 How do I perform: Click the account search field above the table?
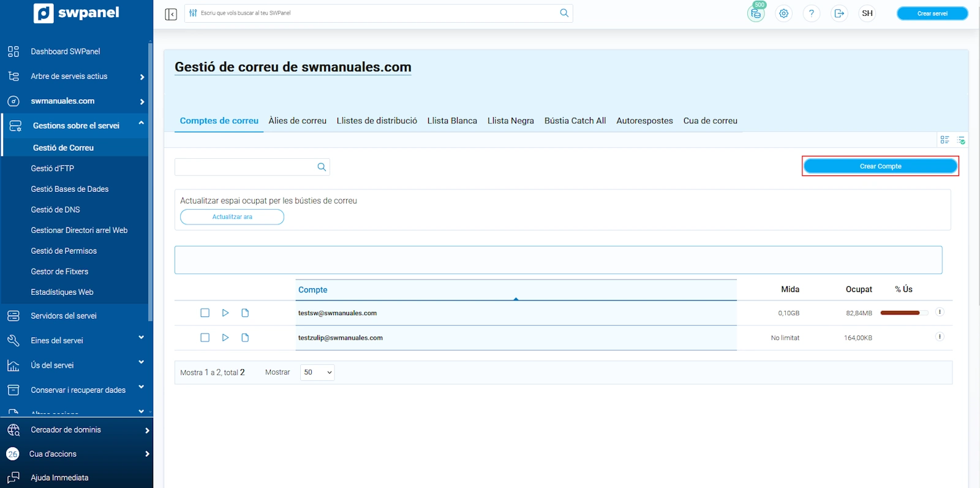coord(245,167)
